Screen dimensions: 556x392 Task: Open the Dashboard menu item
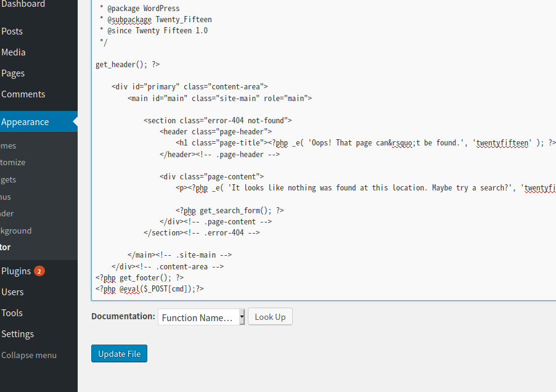click(23, 4)
